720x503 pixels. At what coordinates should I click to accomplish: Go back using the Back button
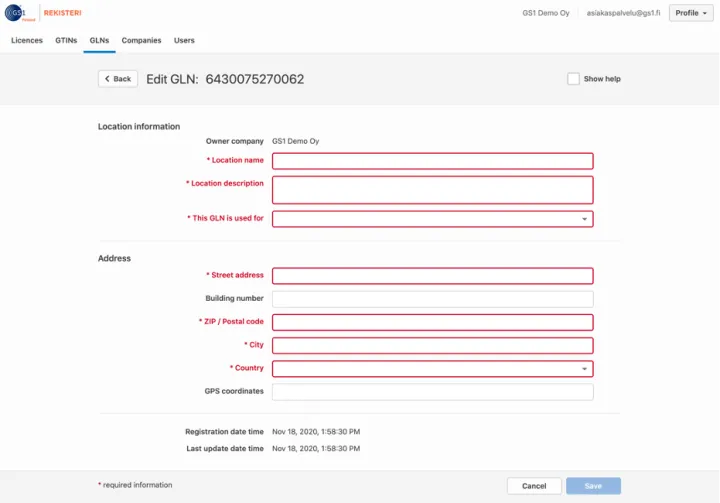click(118, 79)
